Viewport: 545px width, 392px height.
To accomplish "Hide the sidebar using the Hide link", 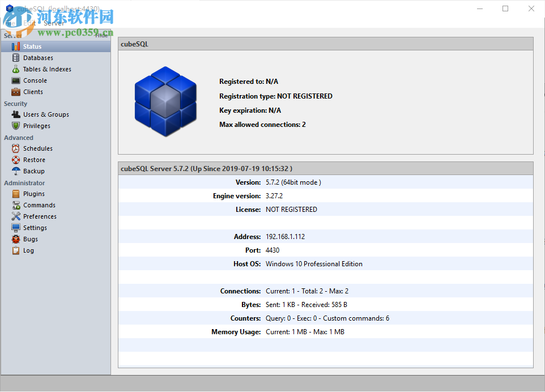I will (103, 35).
